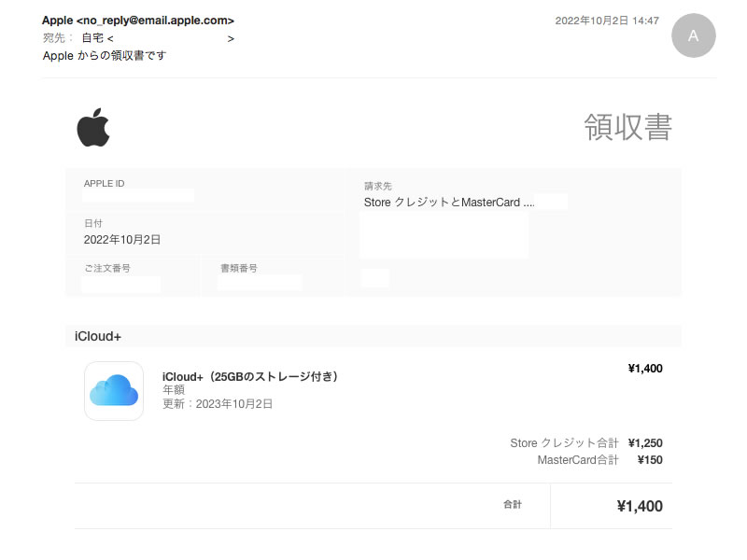Click the Store credit amount ¥1,250
Screen dimensions: 747x560
point(645,442)
